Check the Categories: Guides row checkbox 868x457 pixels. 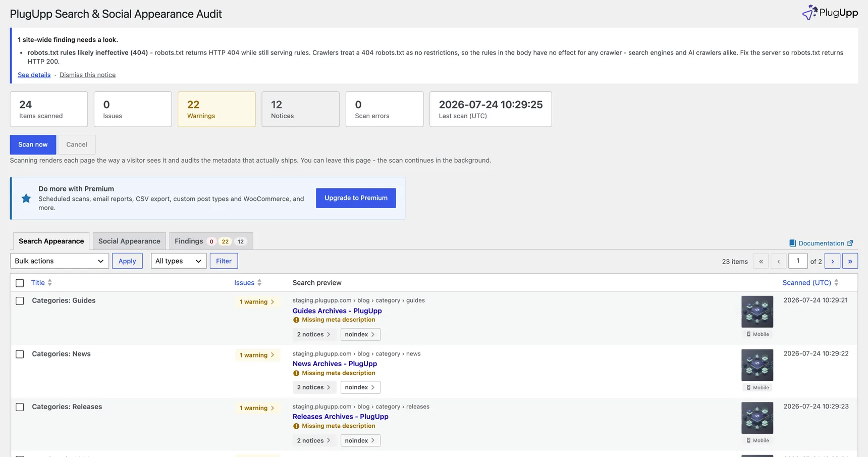tap(20, 301)
